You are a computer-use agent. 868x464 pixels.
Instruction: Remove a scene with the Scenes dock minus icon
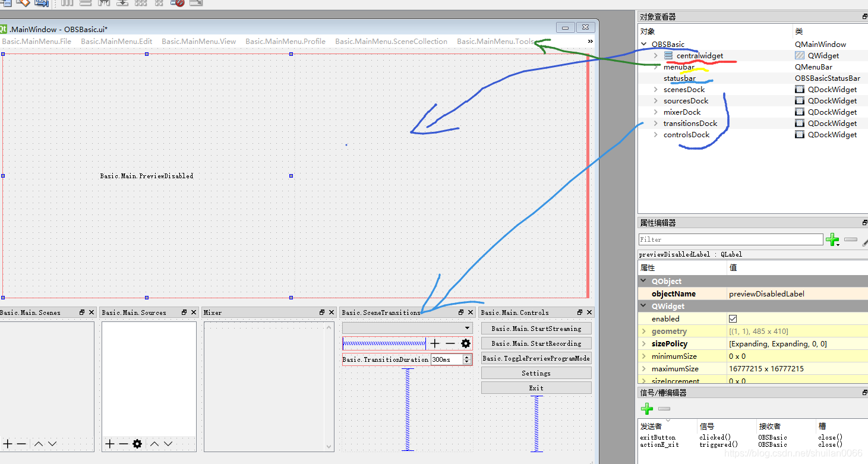click(21, 444)
